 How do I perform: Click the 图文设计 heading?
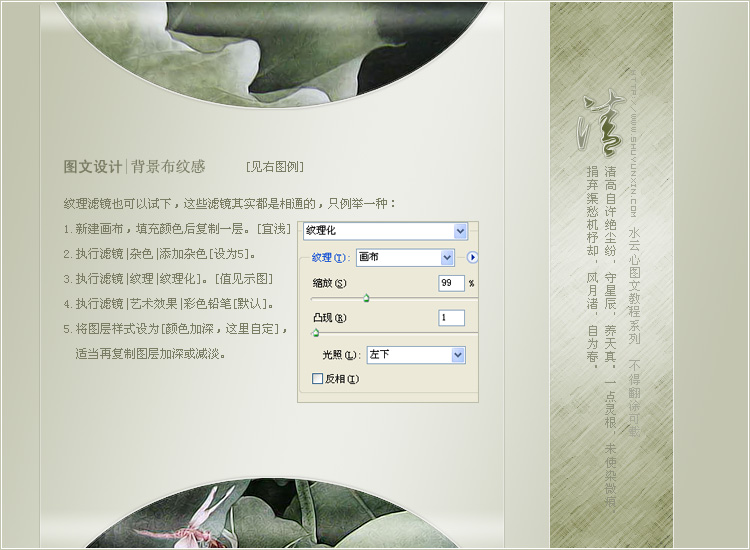[x=92, y=167]
